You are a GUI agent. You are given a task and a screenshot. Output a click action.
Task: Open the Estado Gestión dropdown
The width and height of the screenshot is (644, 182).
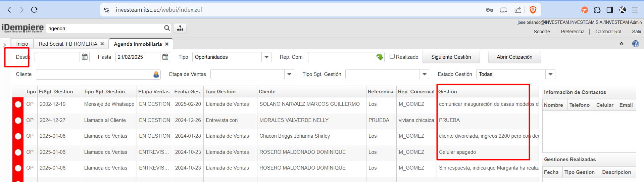point(550,74)
